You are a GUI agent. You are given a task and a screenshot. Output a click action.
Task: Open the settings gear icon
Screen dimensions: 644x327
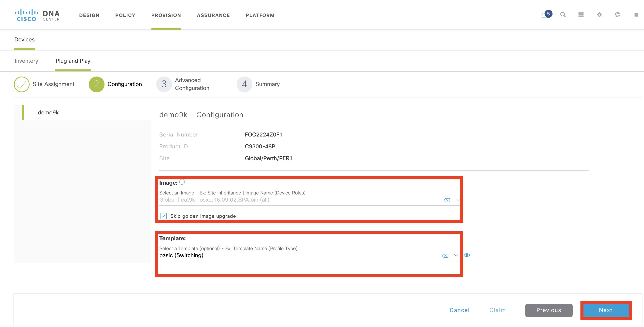(x=599, y=15)
